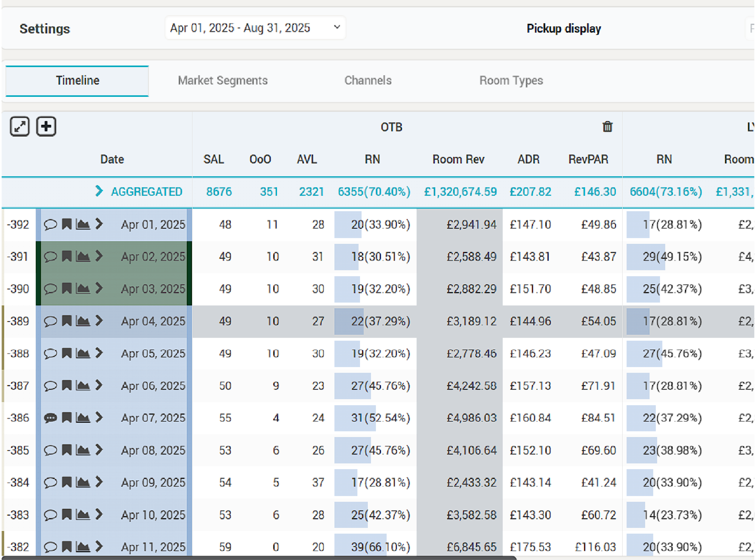
Task: Select the Timeline tab
Action: [77, 81]
